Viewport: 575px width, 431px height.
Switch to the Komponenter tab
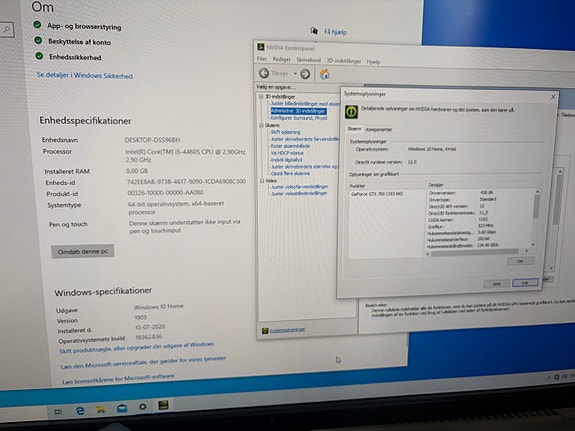(379, 129)
